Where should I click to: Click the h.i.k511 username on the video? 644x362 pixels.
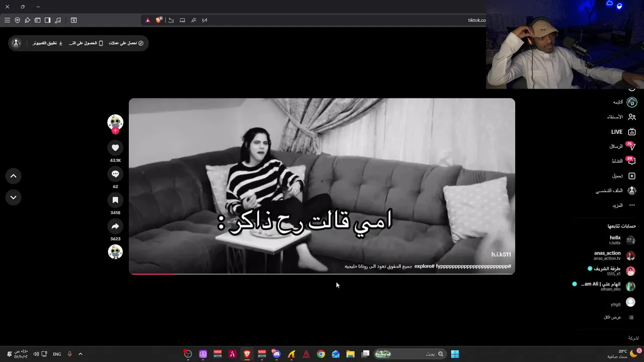point(501,255)
